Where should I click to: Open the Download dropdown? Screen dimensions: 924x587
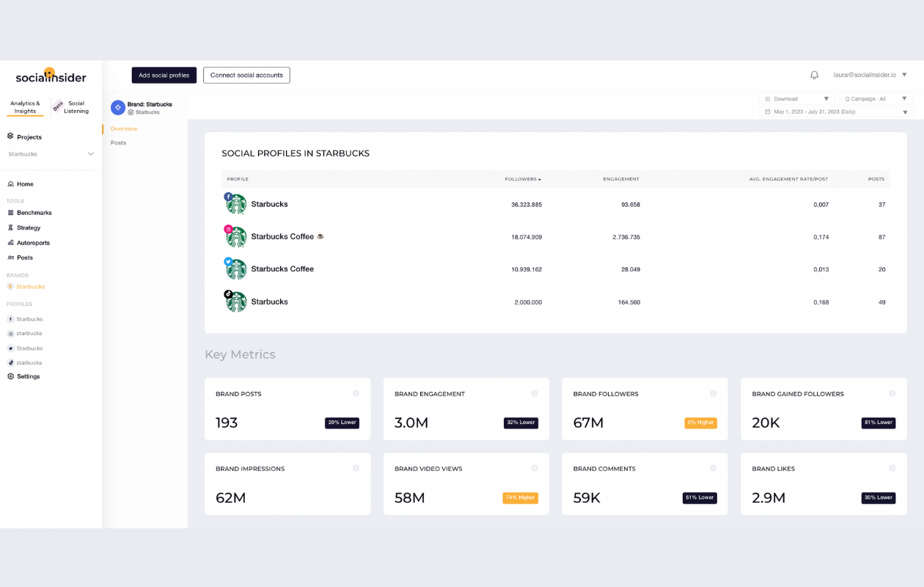pyautogui.click(x=797, y=99)
